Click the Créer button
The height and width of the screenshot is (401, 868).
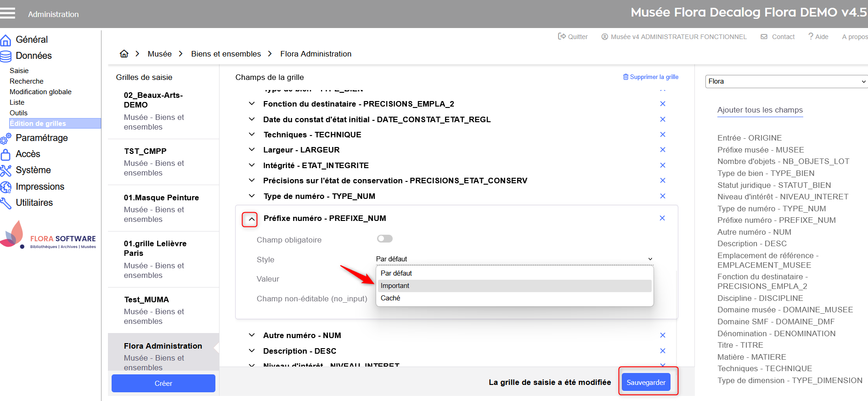163,383
